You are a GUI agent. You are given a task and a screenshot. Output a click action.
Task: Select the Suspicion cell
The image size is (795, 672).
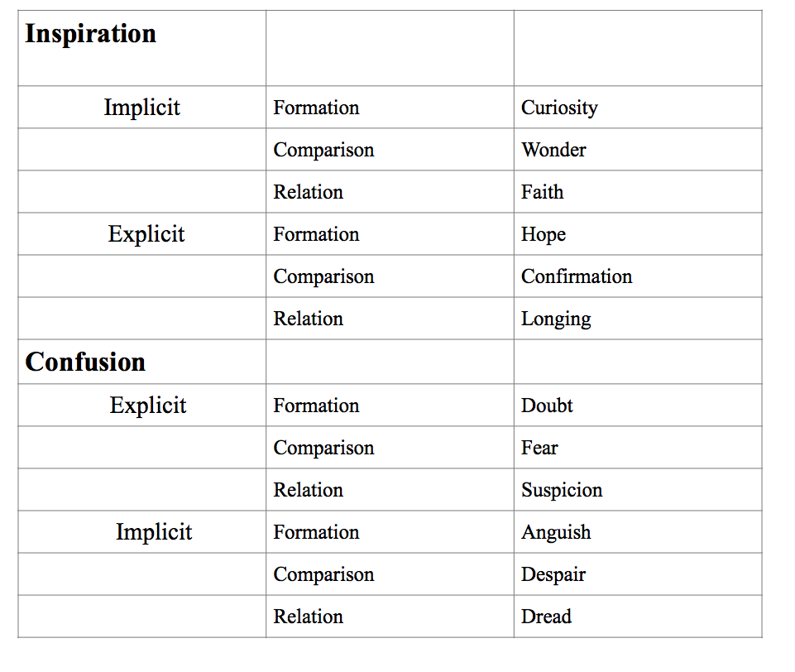pos(638,489)
